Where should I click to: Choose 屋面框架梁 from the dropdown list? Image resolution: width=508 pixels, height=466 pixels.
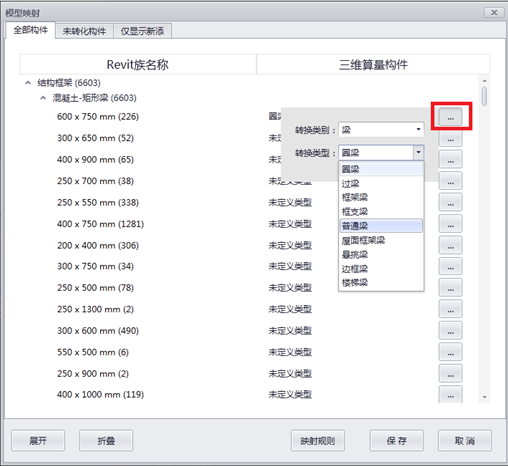(381, 240)
